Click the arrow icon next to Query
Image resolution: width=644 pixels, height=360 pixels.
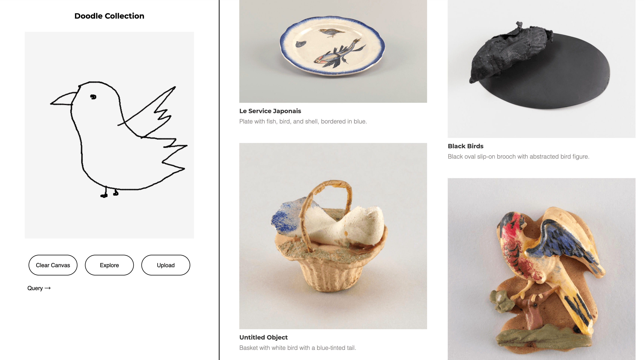click(48, 288)
